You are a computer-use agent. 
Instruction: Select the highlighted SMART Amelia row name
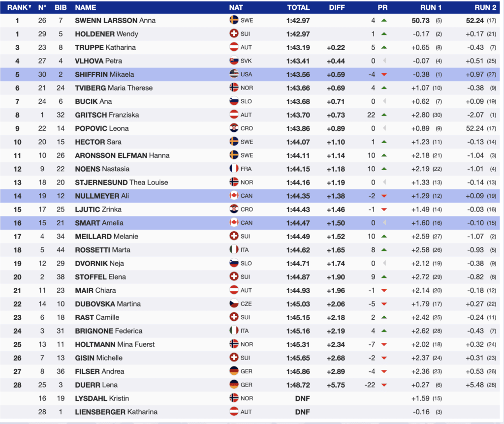(99, 223)
